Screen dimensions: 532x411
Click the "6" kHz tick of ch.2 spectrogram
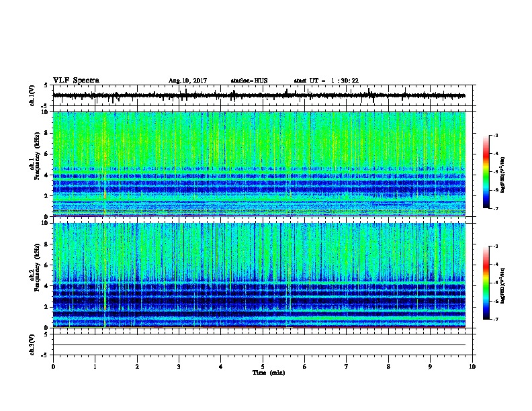click(46, 265)
